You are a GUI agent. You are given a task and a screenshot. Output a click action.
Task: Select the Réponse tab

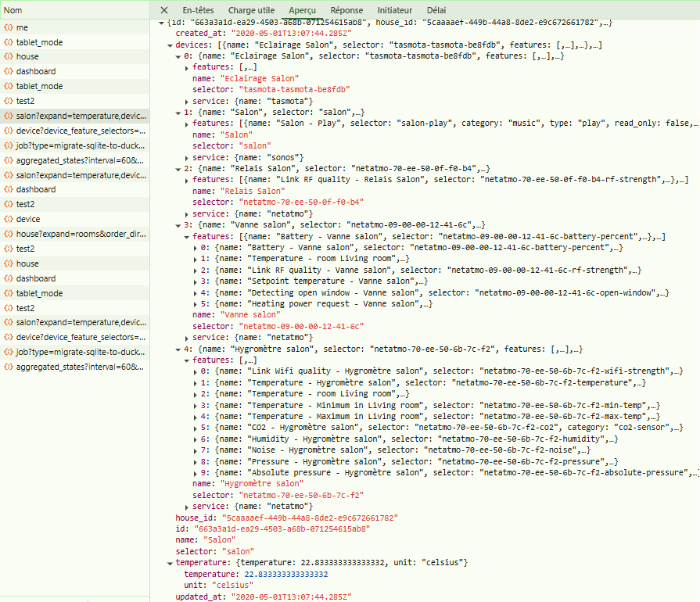coord(346,10)
